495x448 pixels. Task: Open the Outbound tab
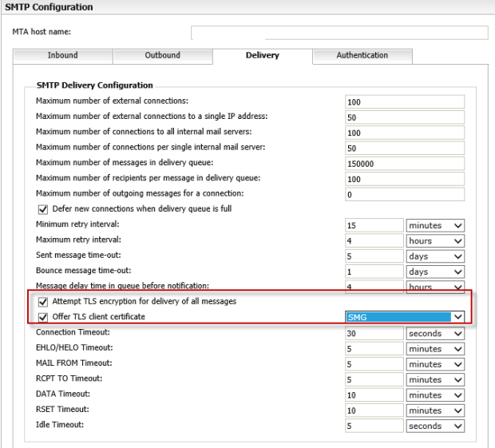[162, 56]
